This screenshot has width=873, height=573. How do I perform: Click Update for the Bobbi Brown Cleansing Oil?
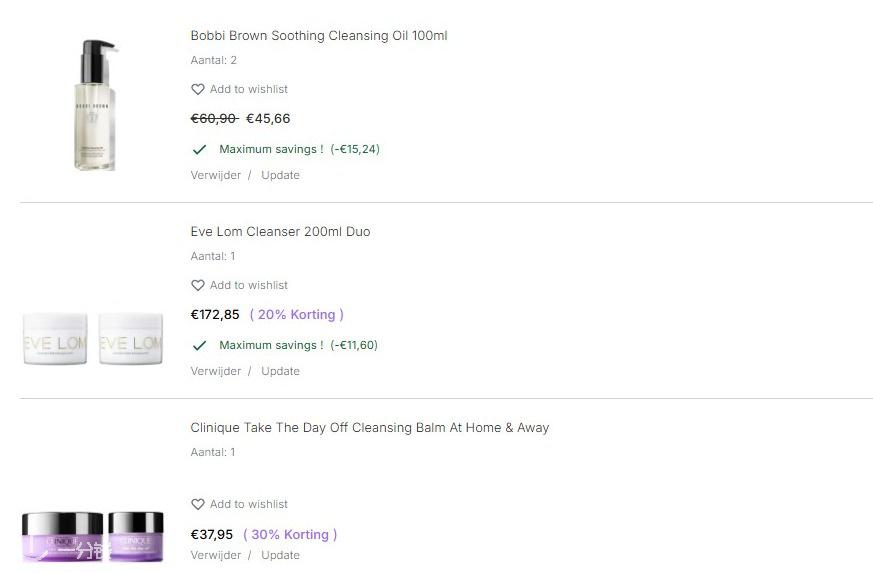[280, 175]
